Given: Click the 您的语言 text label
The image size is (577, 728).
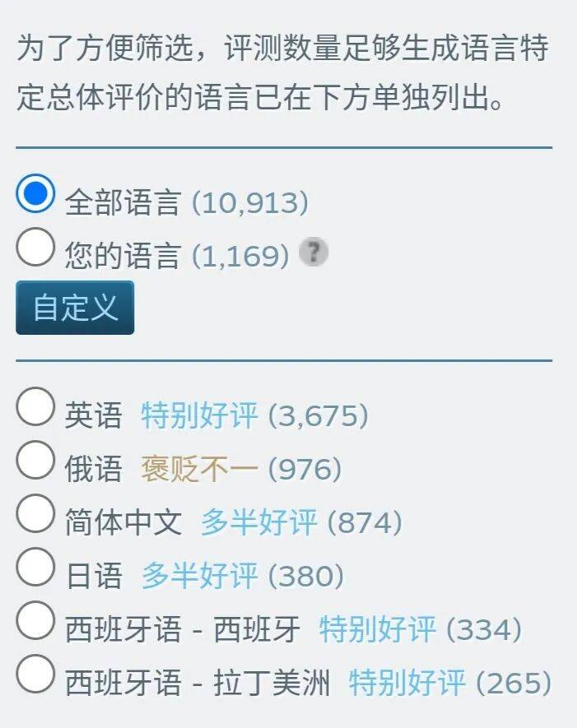Looking at the screenshot, I should 122,257.
